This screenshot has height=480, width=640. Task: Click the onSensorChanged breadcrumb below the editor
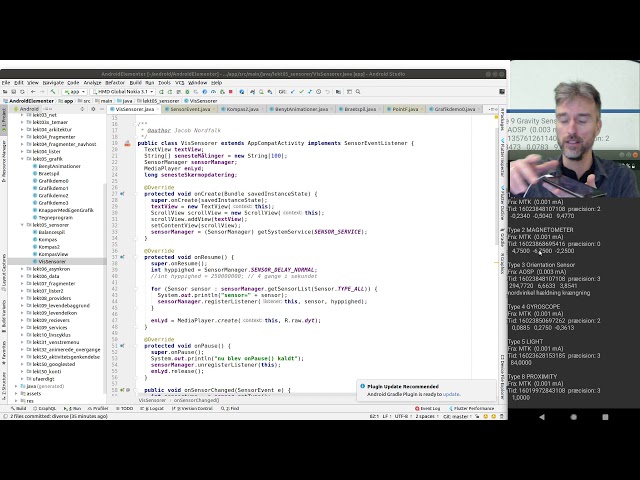coord(196,400)
